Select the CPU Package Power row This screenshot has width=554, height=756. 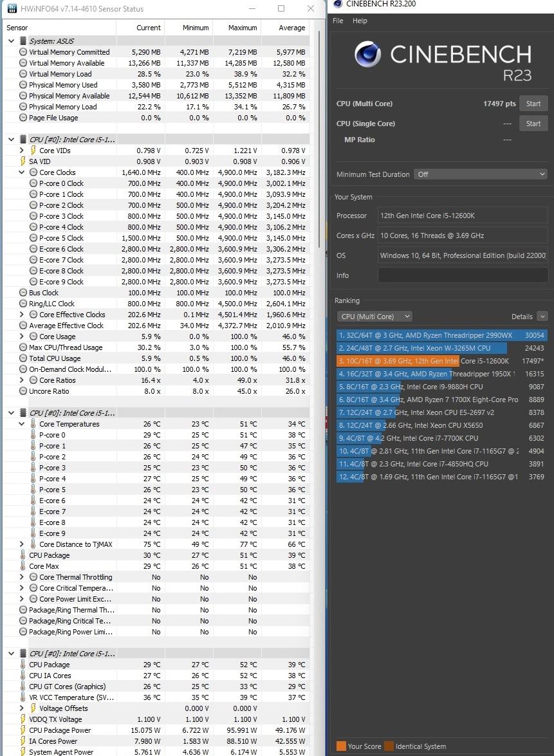click(x=156, y=730)
